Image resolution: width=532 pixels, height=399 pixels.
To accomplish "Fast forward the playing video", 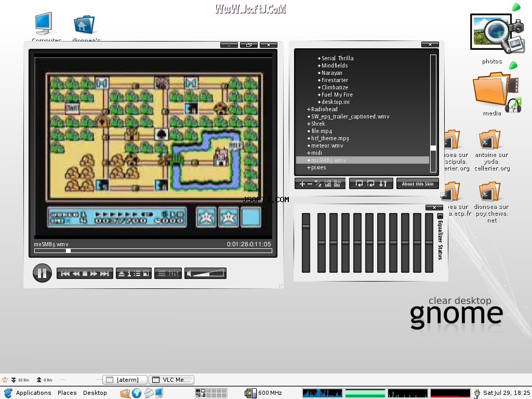I will click(94, 273).
